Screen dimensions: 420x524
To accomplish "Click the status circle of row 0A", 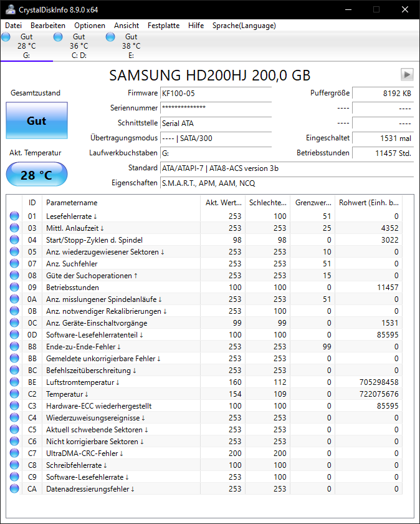I will (14, 299).
